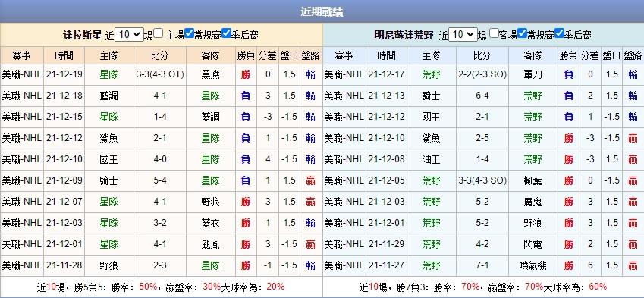
Task: Select 野狼 away team on 21-12-07
Action: pyautogui.click(x=211, y=202)
